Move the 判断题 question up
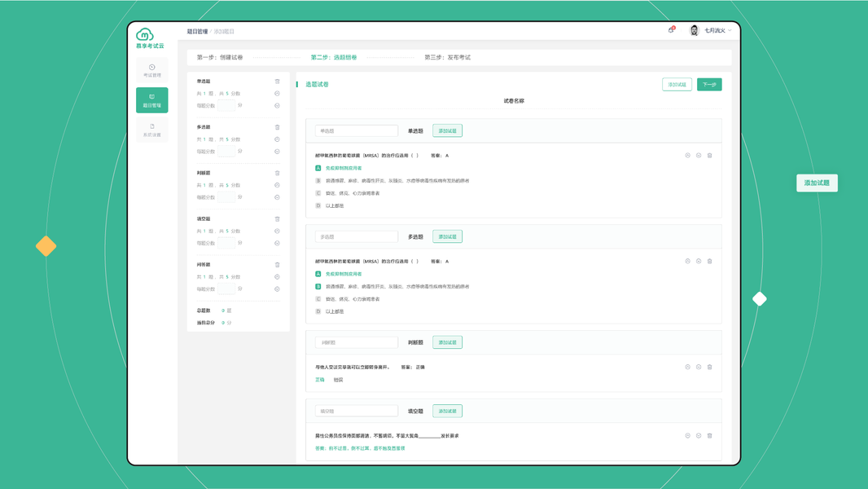Image resolution: width=868 pixels, height=489 pixels. 687,368
